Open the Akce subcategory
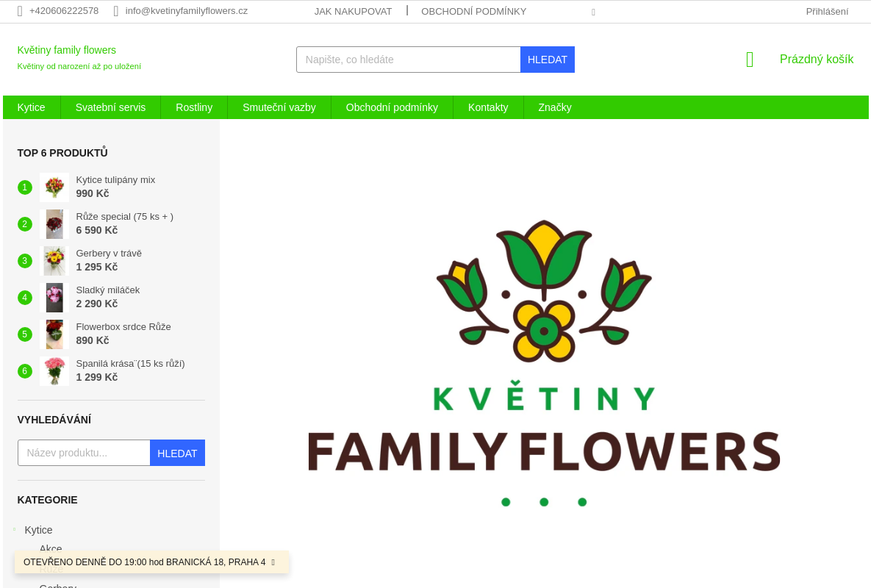The height and width of the screenshot is (588, 882). point(51,548)
